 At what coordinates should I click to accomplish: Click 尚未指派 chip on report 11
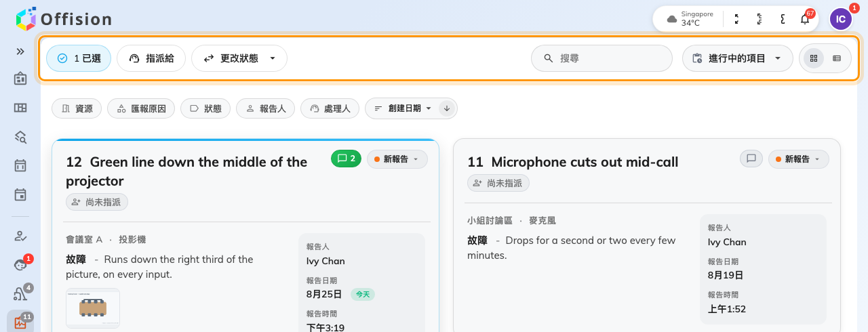coord(498,183)
